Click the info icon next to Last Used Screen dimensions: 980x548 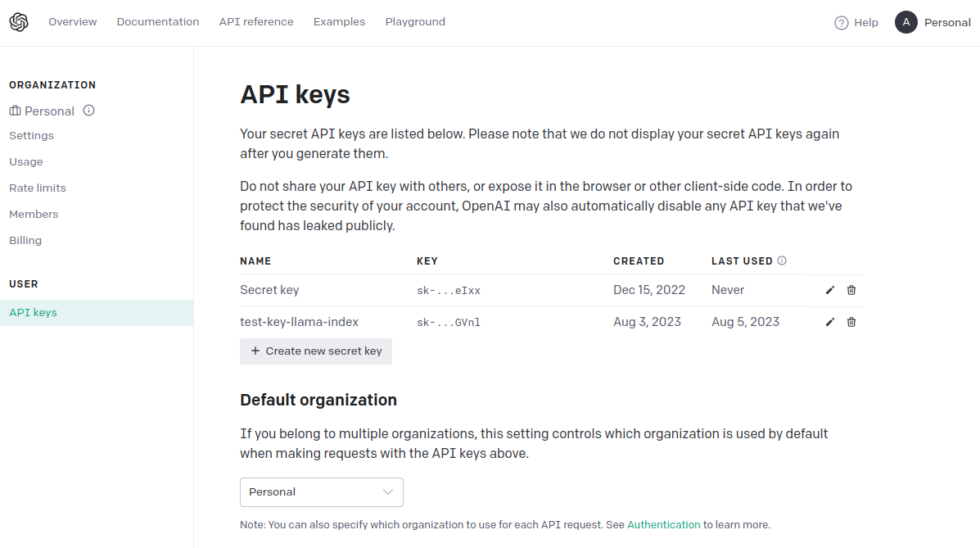tap(782, 260)
